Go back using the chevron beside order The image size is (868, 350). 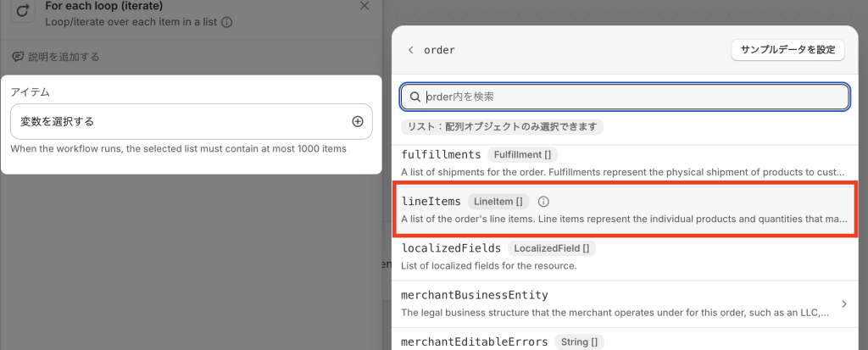pos(411,50)
